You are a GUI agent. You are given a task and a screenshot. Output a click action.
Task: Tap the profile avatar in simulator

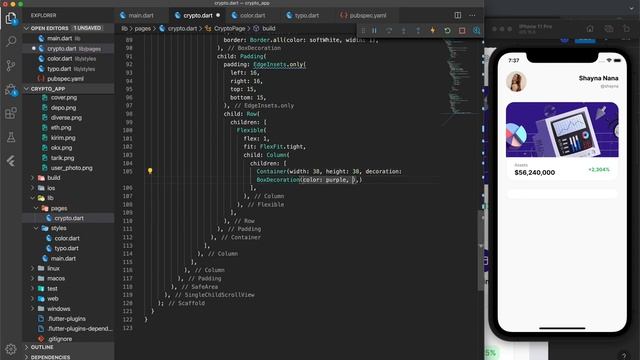[x=516, y=82]
